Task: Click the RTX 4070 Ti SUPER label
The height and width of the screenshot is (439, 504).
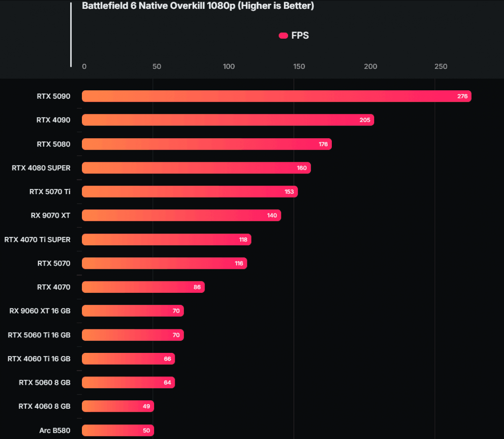Action: click(x=37, y=239)
